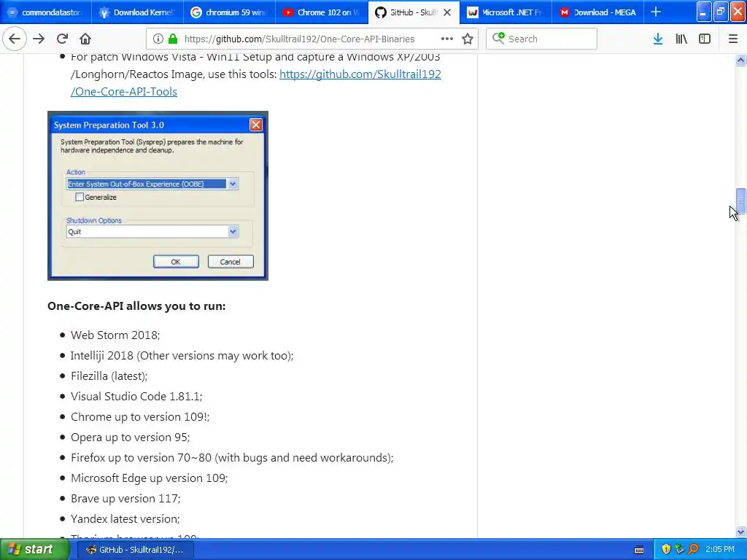Switch to the Microsoft .NET Framework tab
This screenshot has width=747, height=560.
tap(505, 12)
